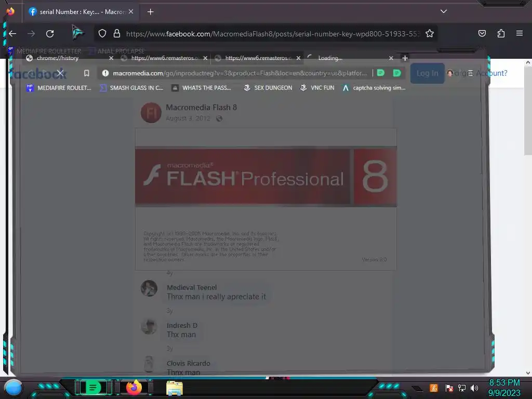View not secure site info icon
The width and height of the screenshot is (532, 399).
(105, 73)
